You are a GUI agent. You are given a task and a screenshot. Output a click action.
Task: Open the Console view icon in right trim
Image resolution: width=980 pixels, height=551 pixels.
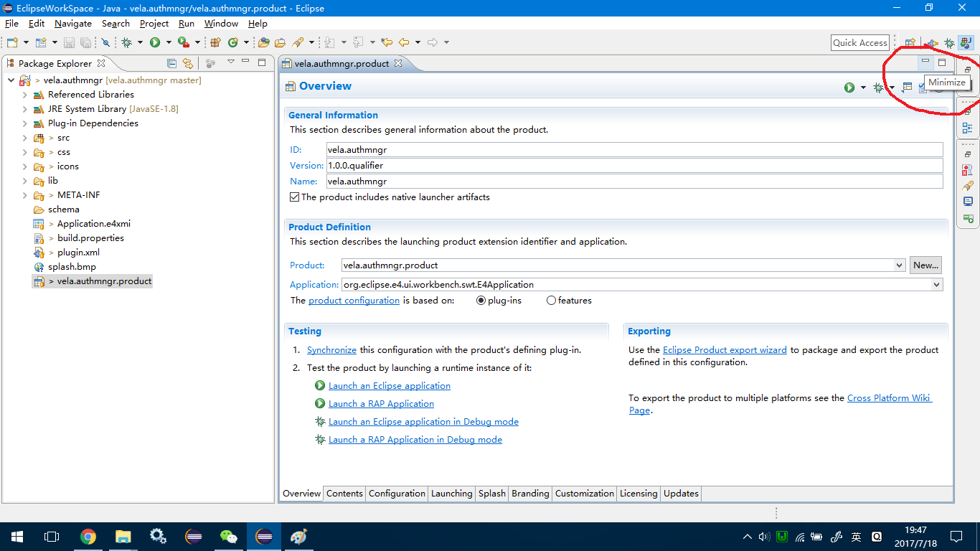[967, 202]
